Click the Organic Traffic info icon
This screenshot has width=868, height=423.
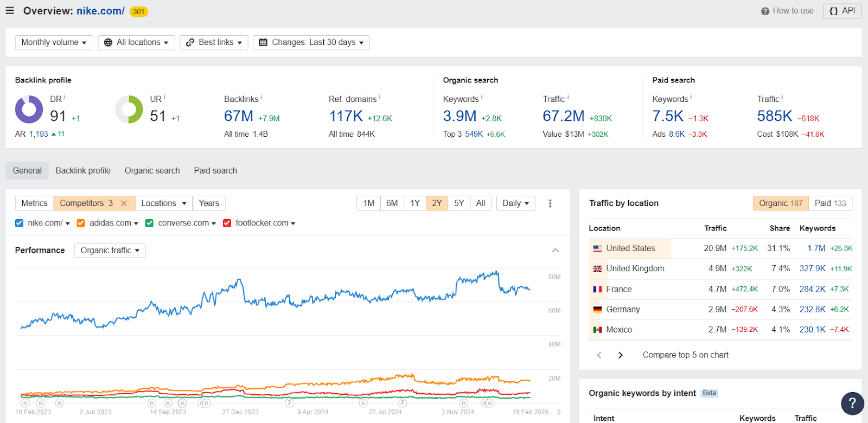568,97
